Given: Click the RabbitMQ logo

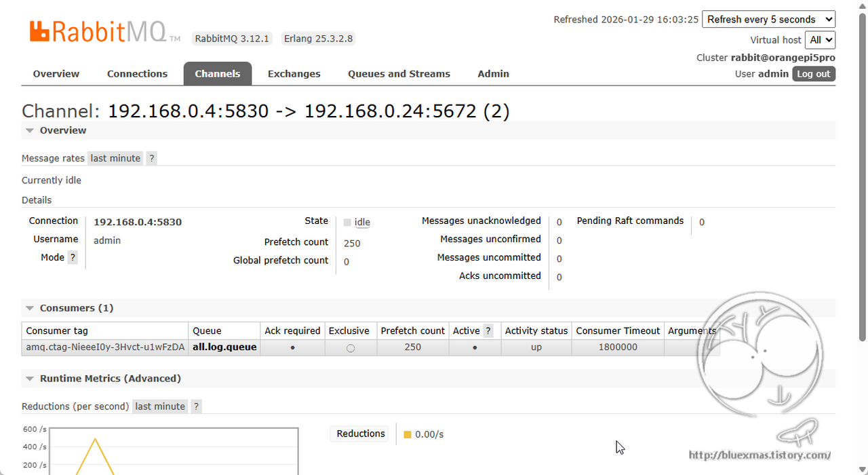Looking at the screenshot, I should tap(105, 32).
